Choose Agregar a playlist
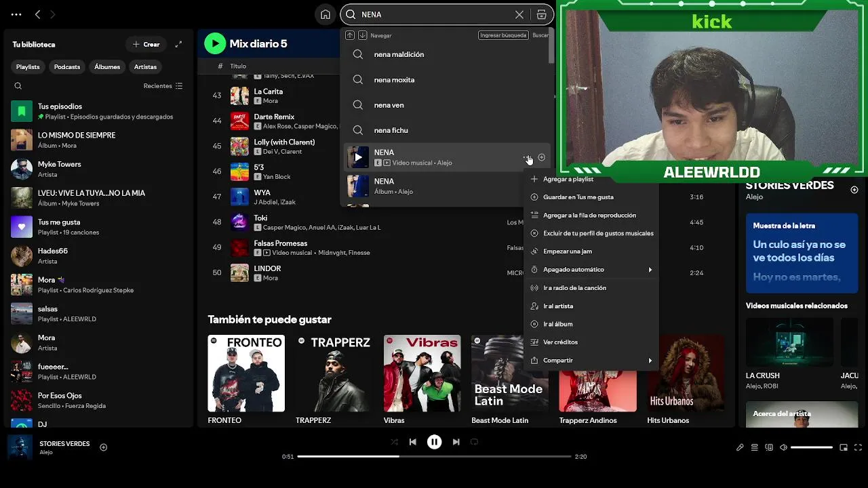Image resolution: width=868 pixels, height=488 pixels. click(591, 179)
